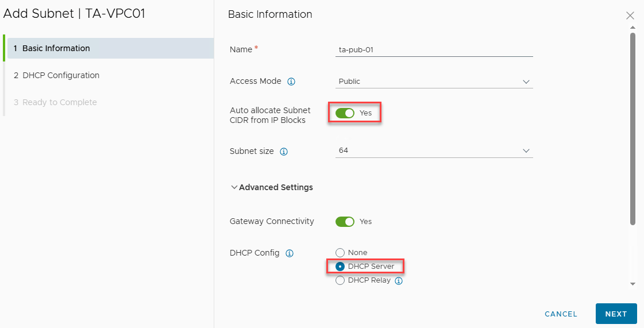The image size is (644, 328).
Task: Click the CANCEL button
Action: pos(561,314)
